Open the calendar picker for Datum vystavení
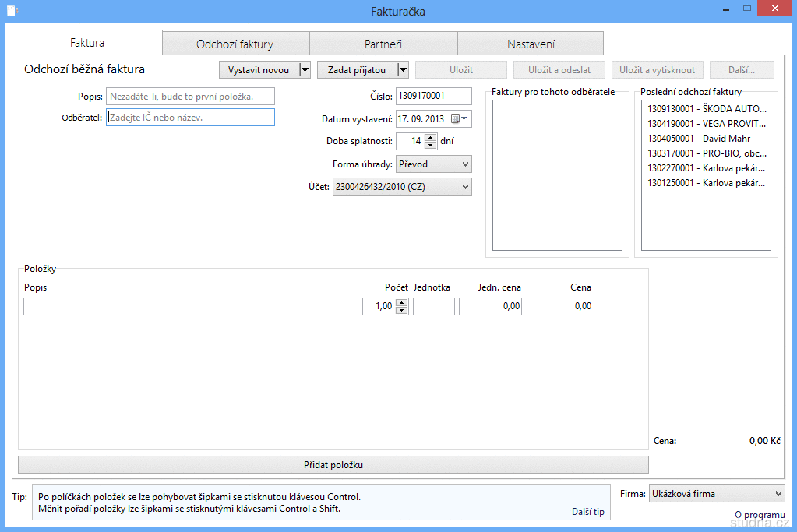Image resolution: width=797 pixels, height=532 pixels. click(460, 119)
